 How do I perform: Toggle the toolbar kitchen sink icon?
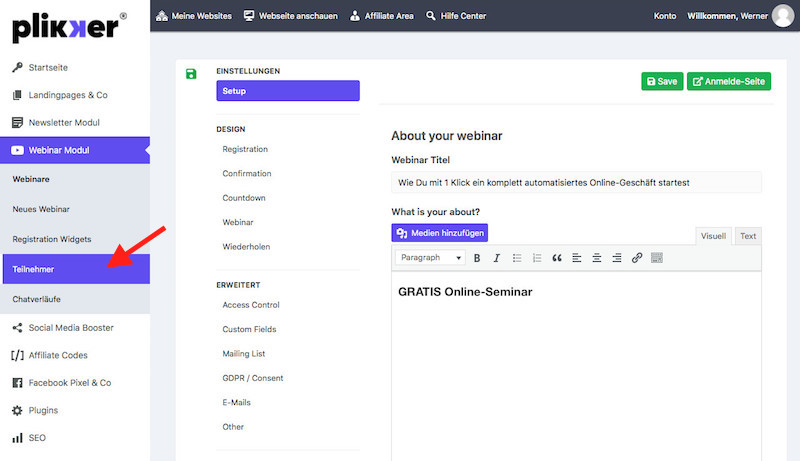tap(657, 258)
